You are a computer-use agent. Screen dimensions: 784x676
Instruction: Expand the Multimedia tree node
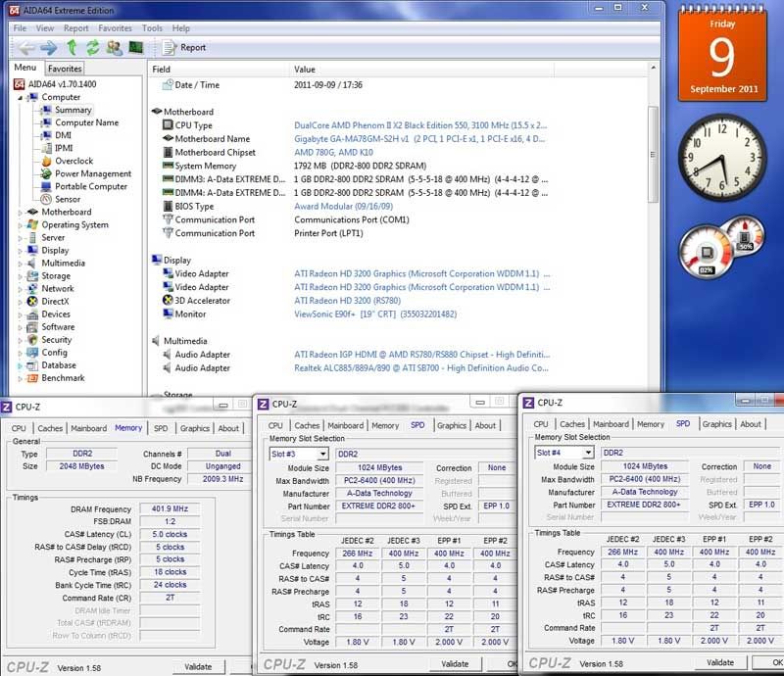pos(20,264)
